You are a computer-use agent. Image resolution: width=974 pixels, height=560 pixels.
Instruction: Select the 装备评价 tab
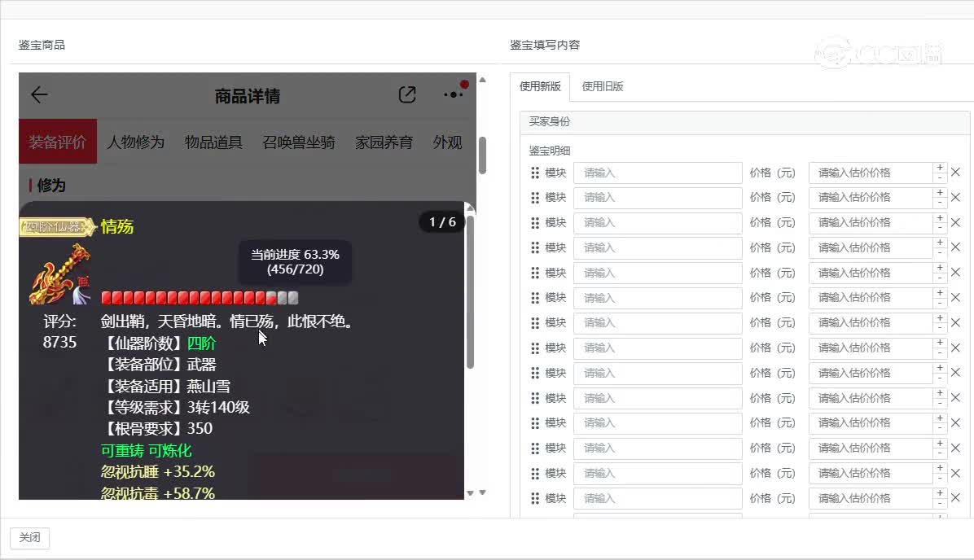point(58,142)
